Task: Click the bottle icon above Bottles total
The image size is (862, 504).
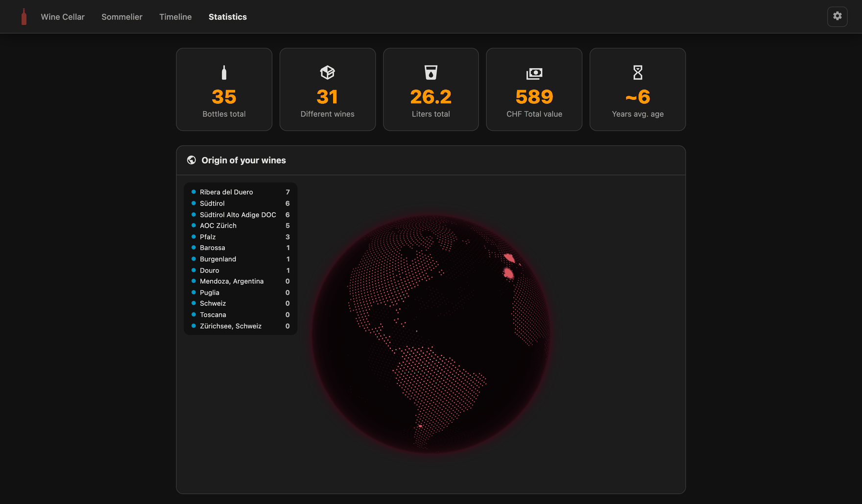Action: point(224,72)
